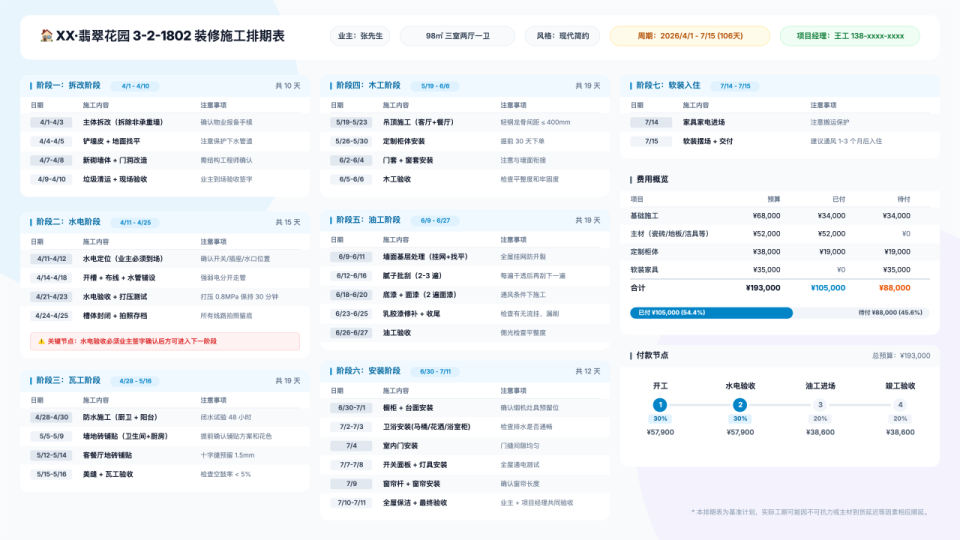Click the 7/10-7/11 date cell
The width and height of the screenshot is (960, 540).
point(351,503)
